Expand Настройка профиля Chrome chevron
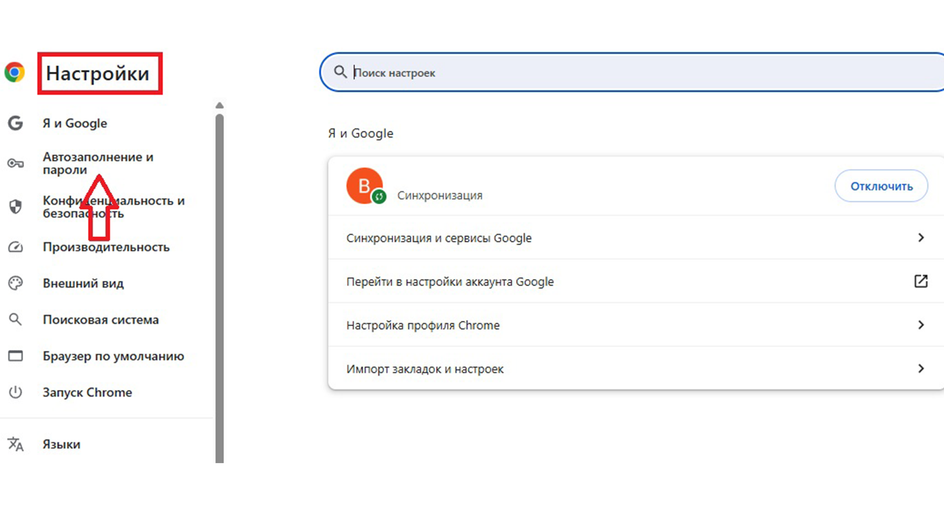Image resolution: width=944 pixels, height=531 pixels. click(921, 325)
